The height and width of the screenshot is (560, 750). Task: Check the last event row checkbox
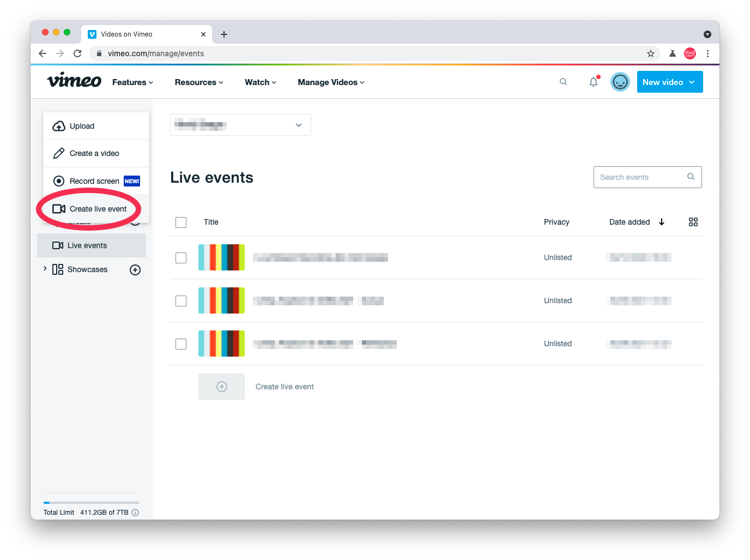tap(180, 344)
